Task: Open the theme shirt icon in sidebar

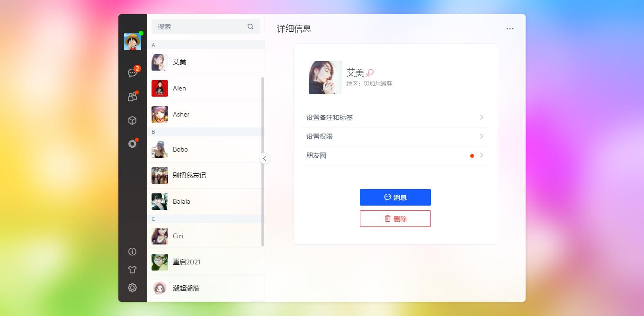Action: click(133, 269)
